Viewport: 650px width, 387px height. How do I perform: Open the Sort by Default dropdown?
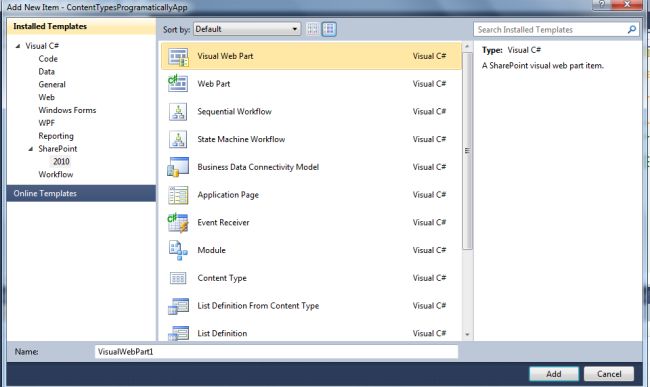click(247, 29)
